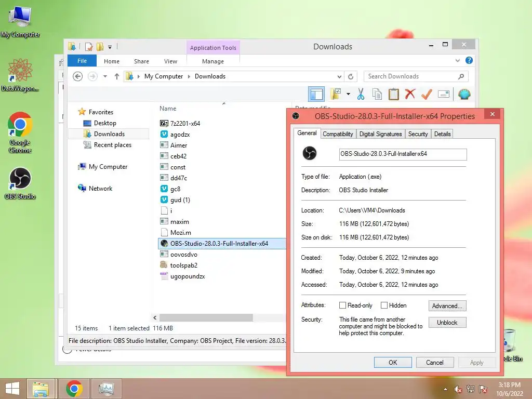Click the scroll left arrow of file list
The image size is (532, 399).
tap(155, 317)
